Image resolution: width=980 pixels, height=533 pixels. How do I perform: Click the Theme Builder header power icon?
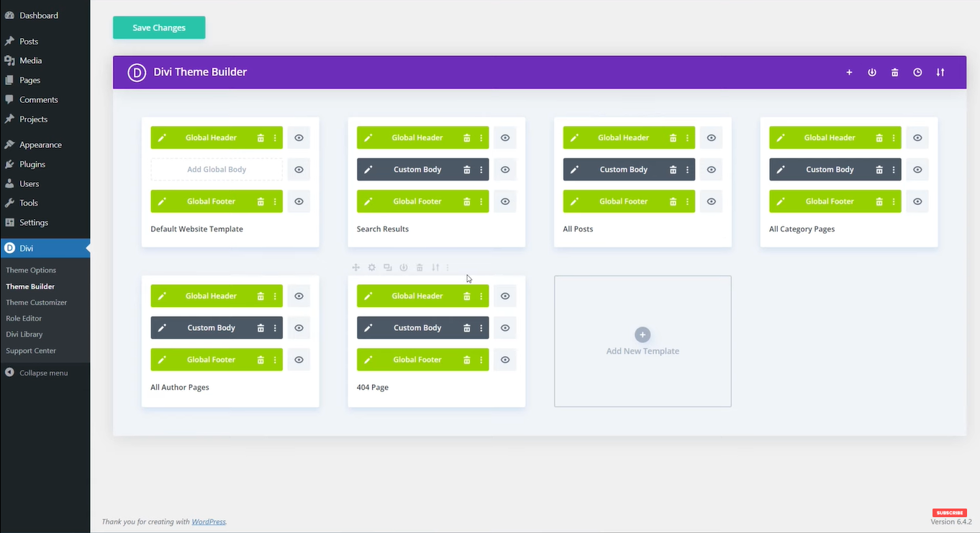coord(872,73)
